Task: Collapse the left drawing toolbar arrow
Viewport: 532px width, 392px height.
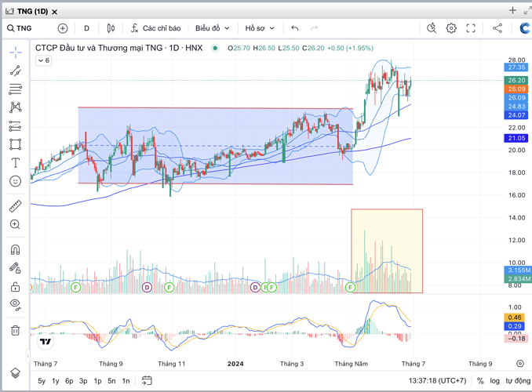Action: (27, 356)
